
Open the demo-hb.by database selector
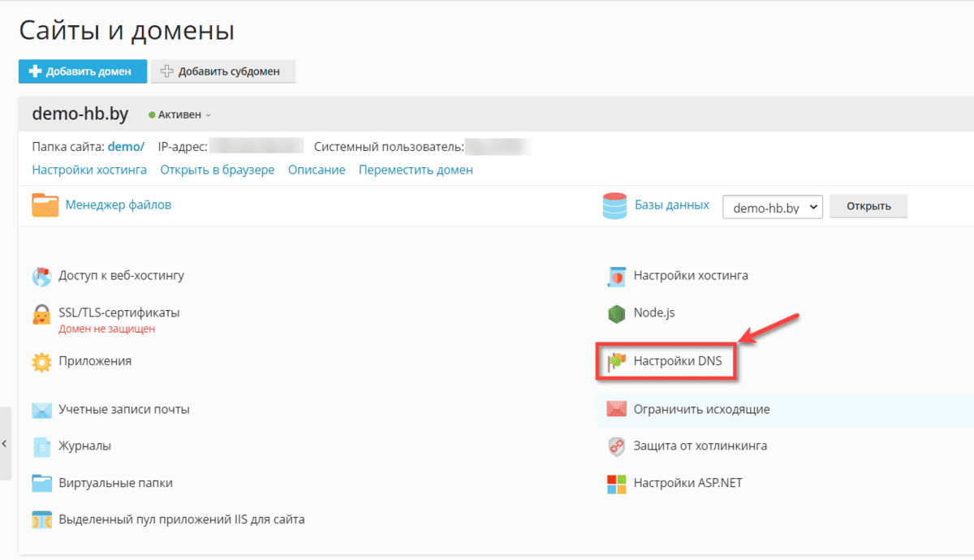772,207
